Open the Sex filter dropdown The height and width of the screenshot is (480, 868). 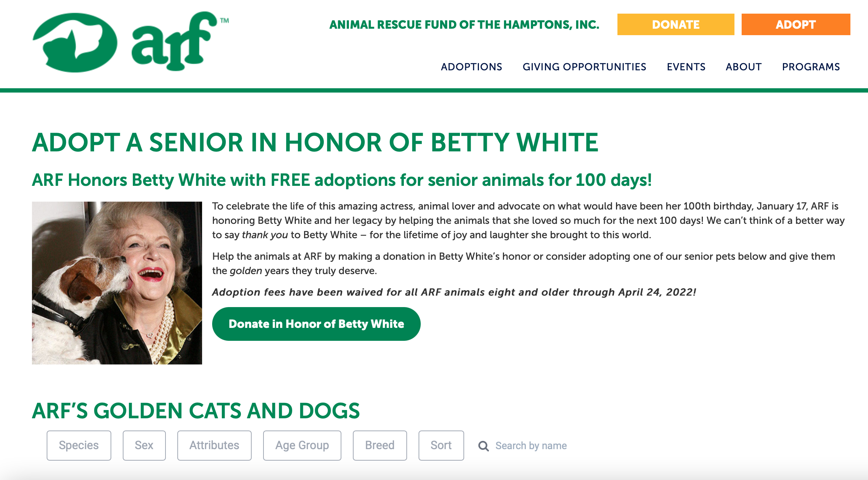click(x=144, y=445)
